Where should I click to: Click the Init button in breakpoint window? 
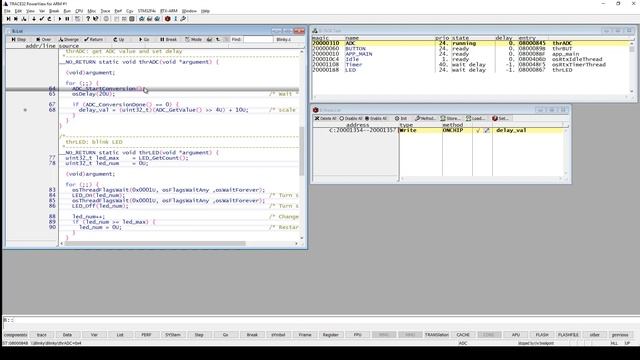click(x=401, y=118)
